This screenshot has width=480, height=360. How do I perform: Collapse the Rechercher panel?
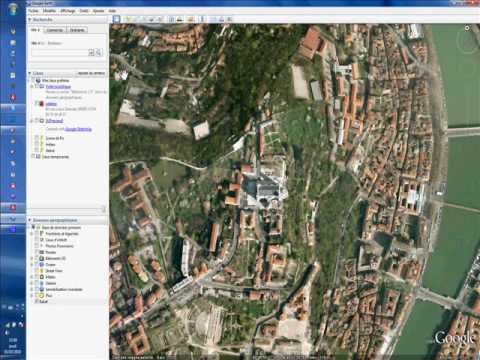click(30, 20)
